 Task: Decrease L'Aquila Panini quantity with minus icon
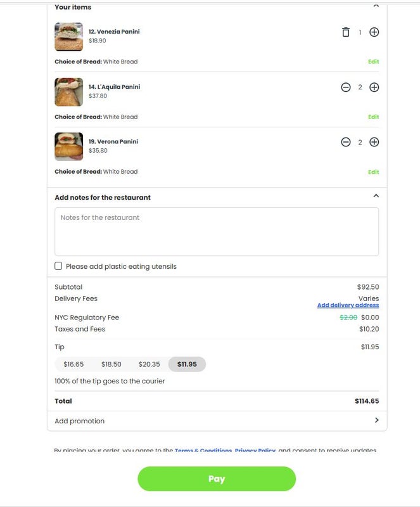pyautogui.click(x=345, y=87)
